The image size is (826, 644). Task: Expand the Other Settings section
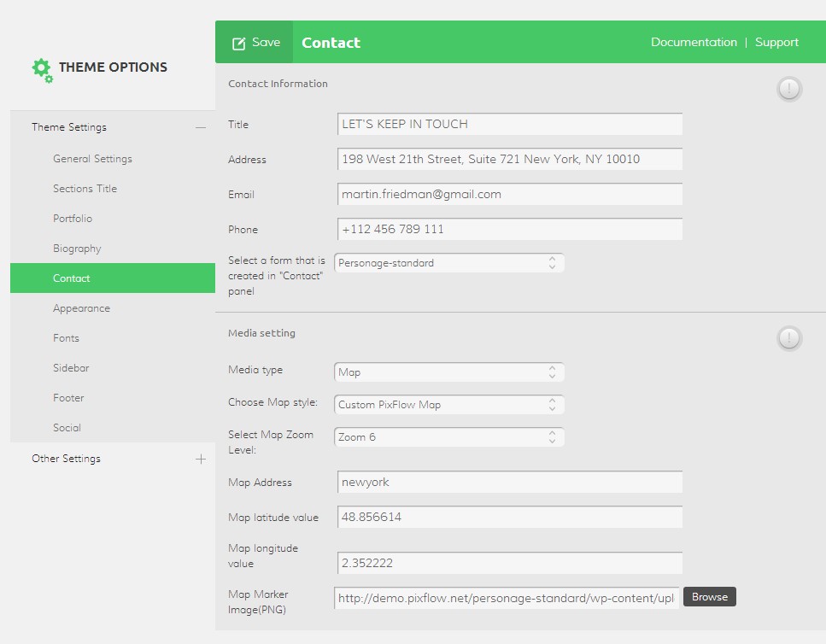[201, 459]
